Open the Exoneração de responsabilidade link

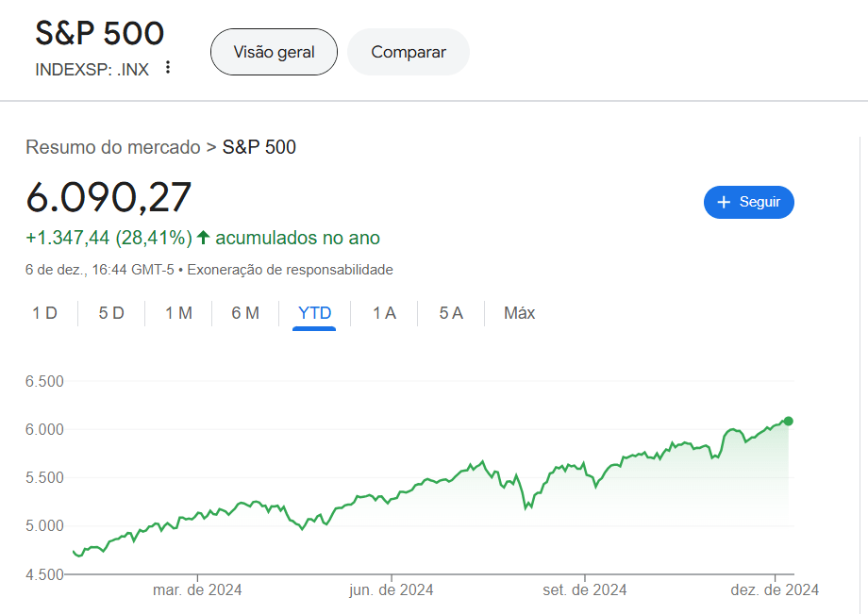[x=291, y=270]
